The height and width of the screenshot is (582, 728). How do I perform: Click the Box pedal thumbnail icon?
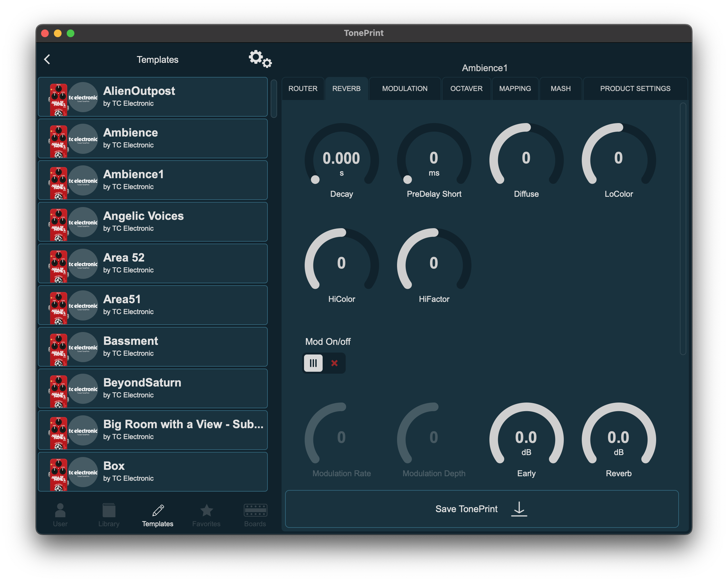pos(58,474)
